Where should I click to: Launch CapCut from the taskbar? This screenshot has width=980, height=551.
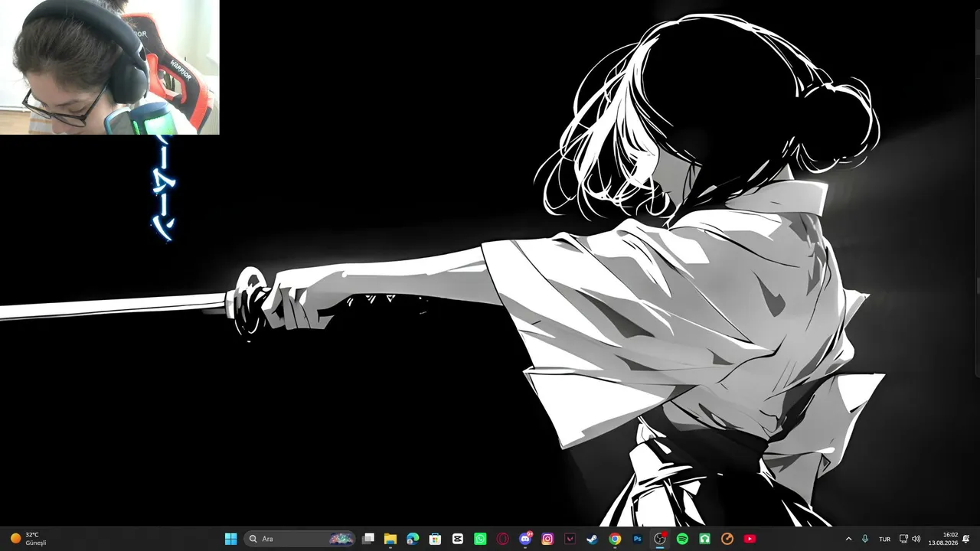pos(458,539)
